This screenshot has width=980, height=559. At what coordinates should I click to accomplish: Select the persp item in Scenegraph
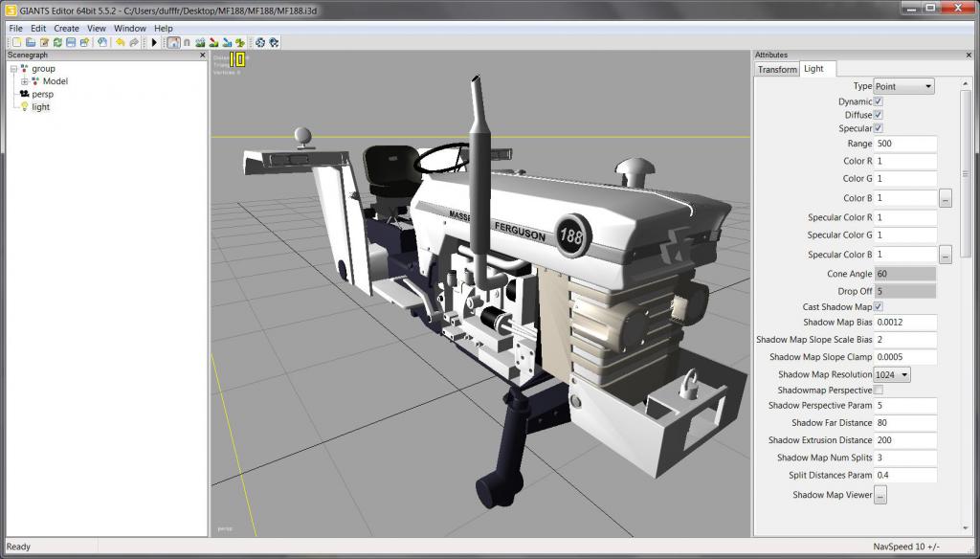[42, 95]
